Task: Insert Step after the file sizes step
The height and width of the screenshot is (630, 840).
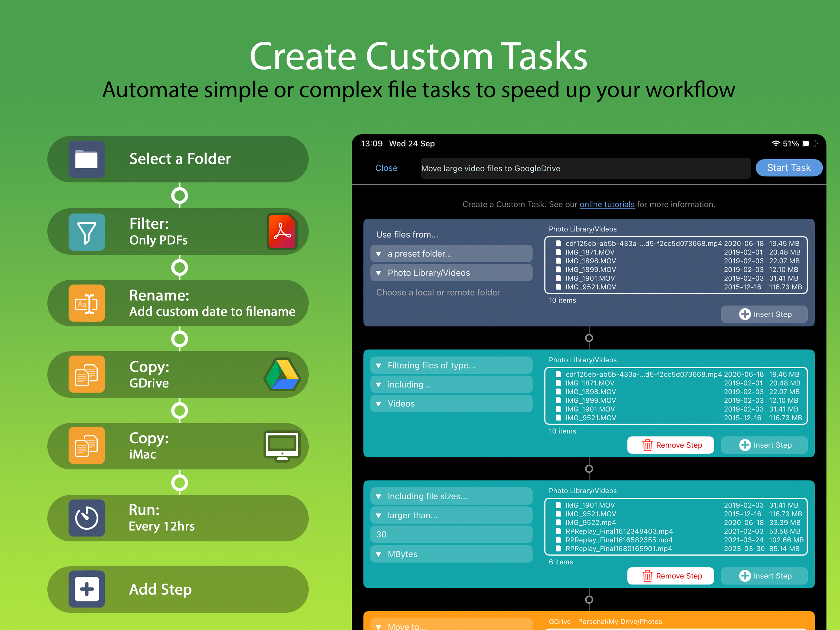Action: click(764, 576)
